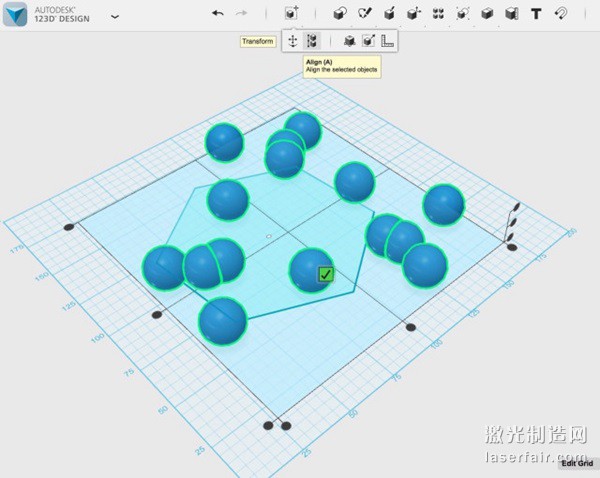Open the Transform tool menu
Viewport: 600px width, 478px height.
pos(291,14)
